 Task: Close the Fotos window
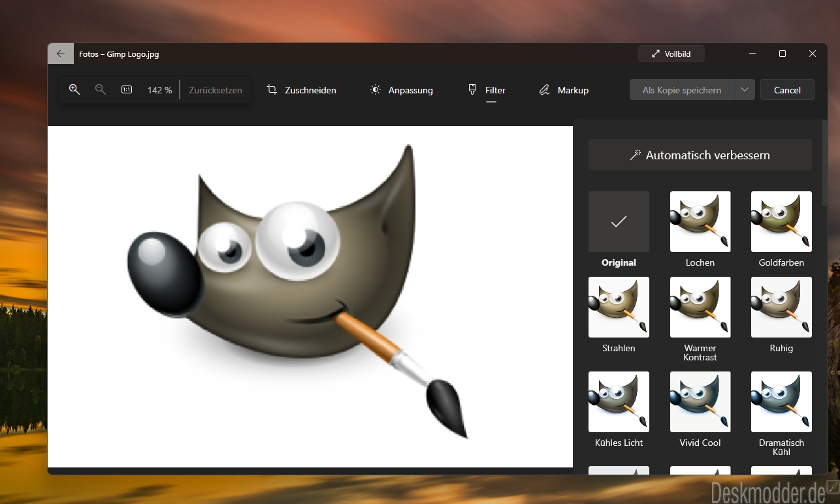[813, 54]
